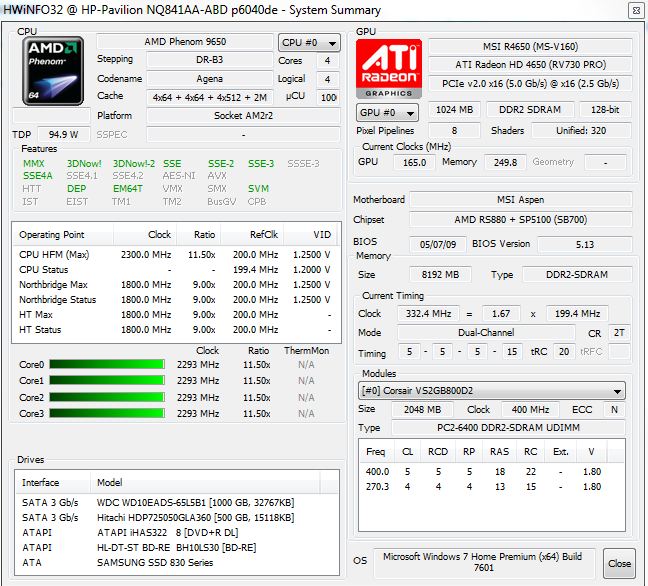Select the HT Max row
648x586 pixels.
[175, 314]
